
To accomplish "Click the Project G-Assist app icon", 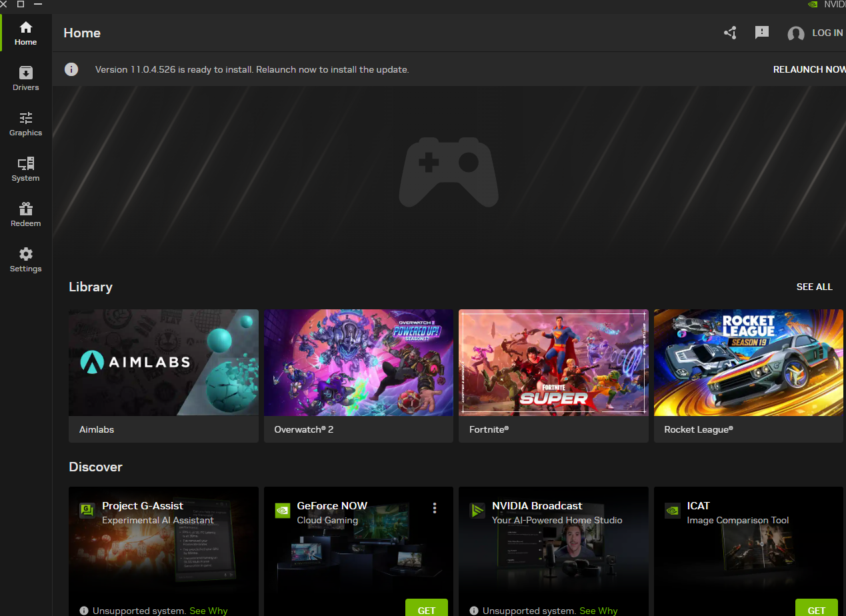I will 87,510.
